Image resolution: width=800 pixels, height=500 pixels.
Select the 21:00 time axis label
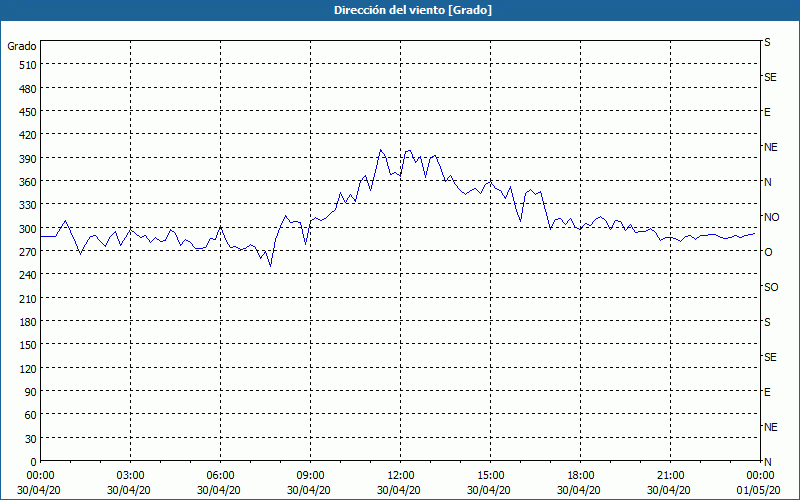tap(670, 476)
